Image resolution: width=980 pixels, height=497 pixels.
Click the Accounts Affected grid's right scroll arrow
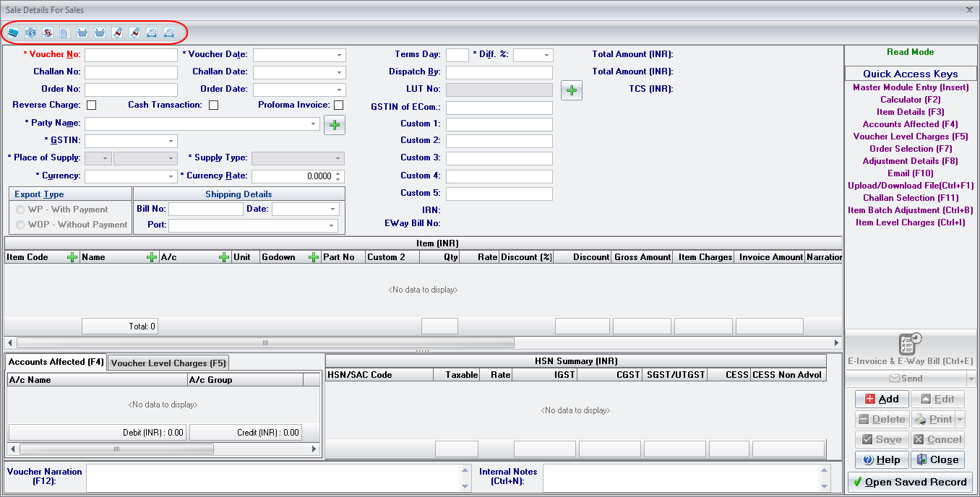pos(314,449)
